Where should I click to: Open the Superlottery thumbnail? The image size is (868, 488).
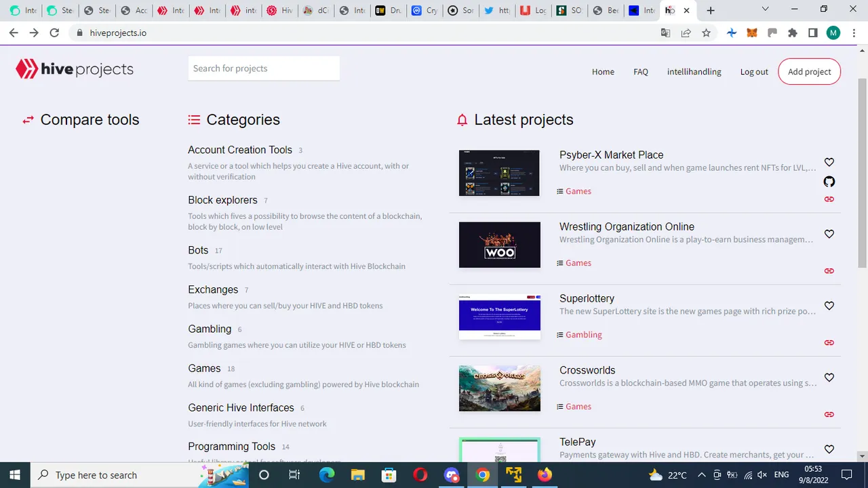tap(499, 317)
